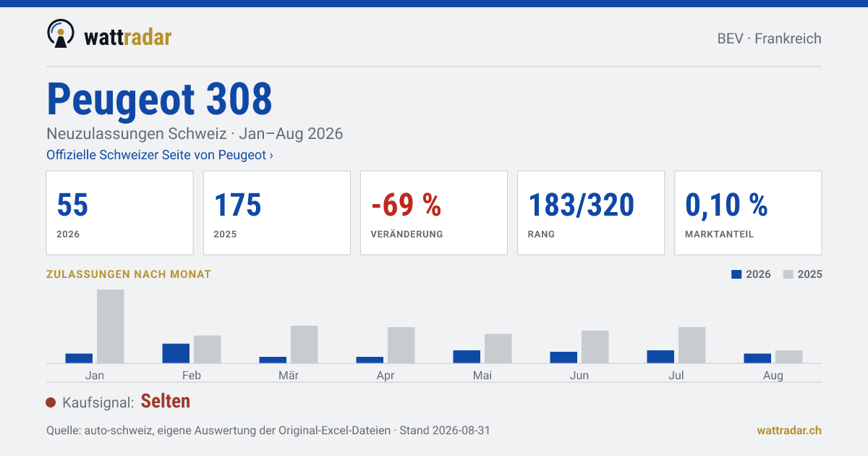Click the grey 2025 bar for Mär
This screenshot has height=456, width=868.
point(305,345)
